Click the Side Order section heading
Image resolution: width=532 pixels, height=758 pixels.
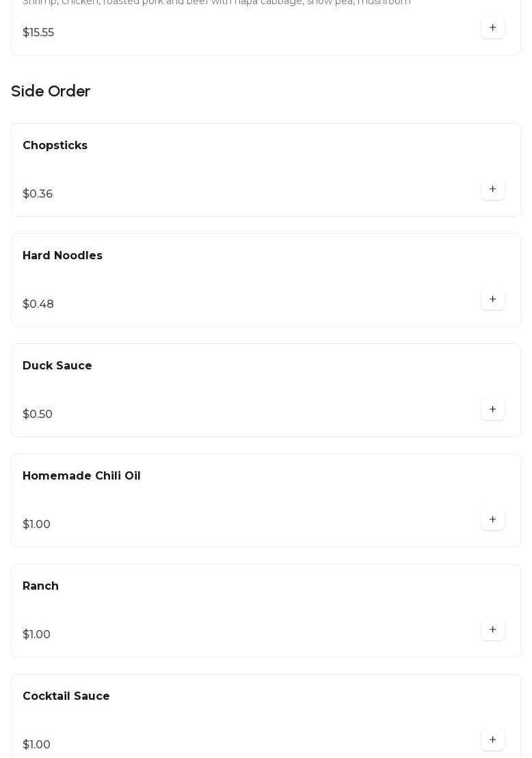tap(51, 92)
